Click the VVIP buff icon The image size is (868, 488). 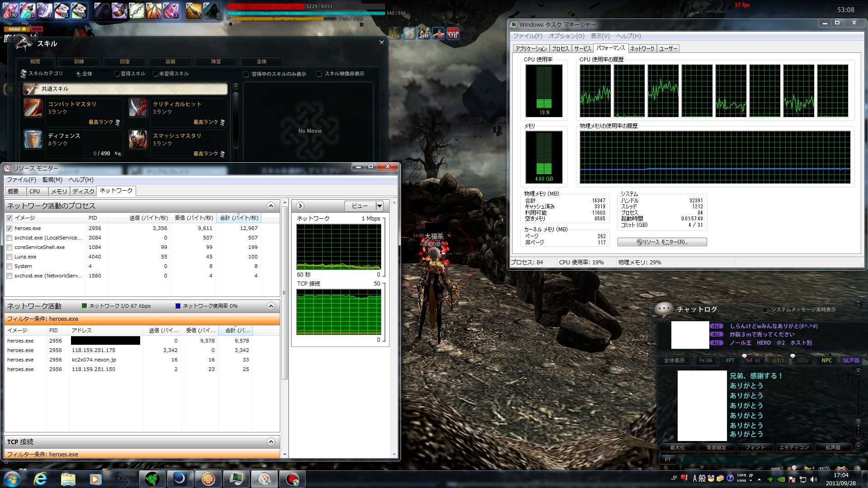453,33
